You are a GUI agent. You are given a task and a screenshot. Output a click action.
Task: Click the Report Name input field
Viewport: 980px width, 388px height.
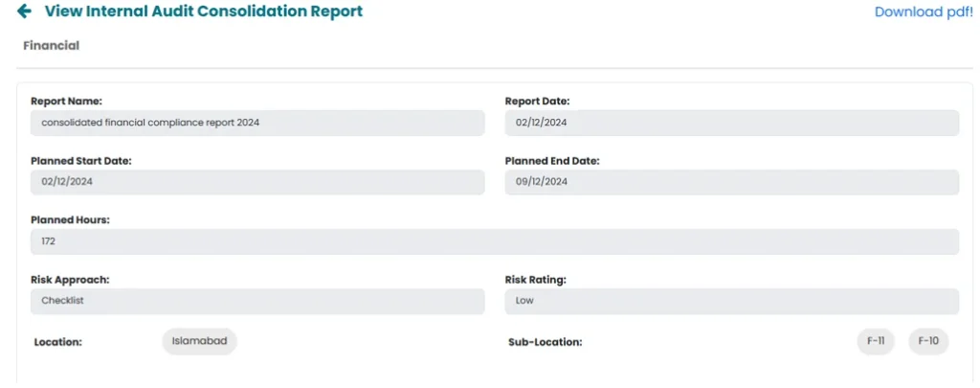(257, 123)
